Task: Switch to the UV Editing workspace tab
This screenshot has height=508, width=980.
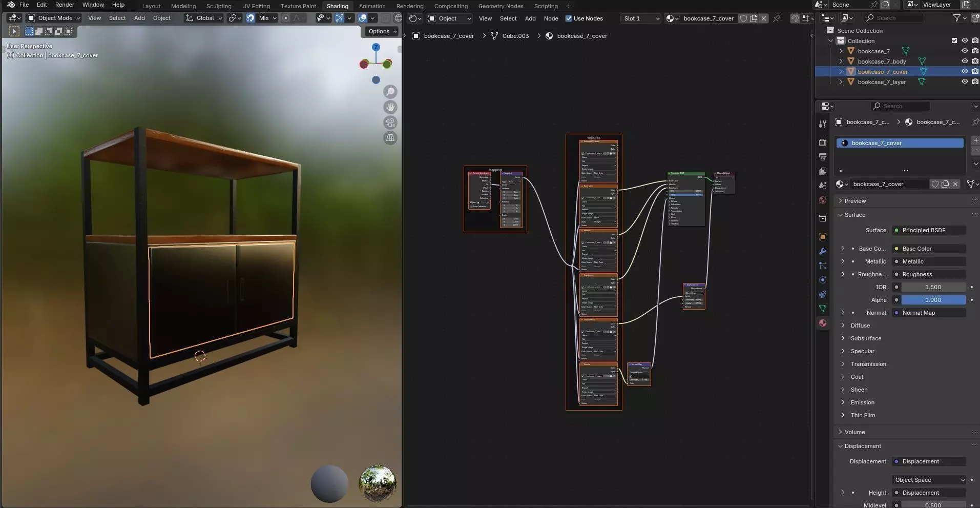Action: click(x=256, y=6)
